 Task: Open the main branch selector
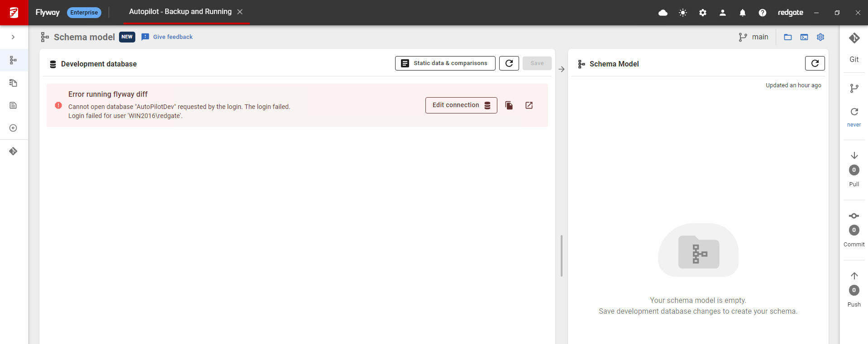(x=754, y=37)
